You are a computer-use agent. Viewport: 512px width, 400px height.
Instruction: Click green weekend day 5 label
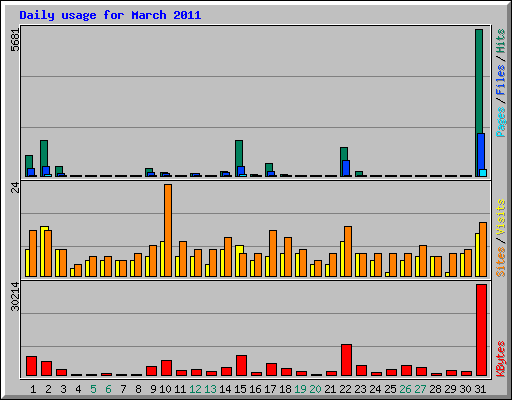93,389
